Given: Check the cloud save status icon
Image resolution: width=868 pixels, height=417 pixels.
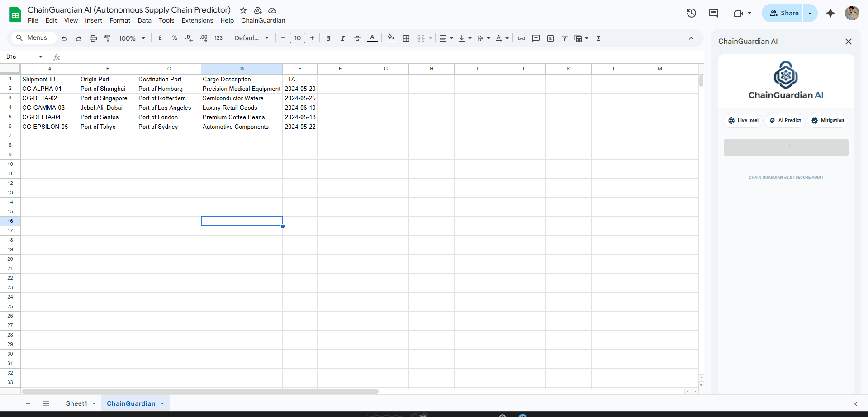Looking at the screenshot, I should (272, 10).
